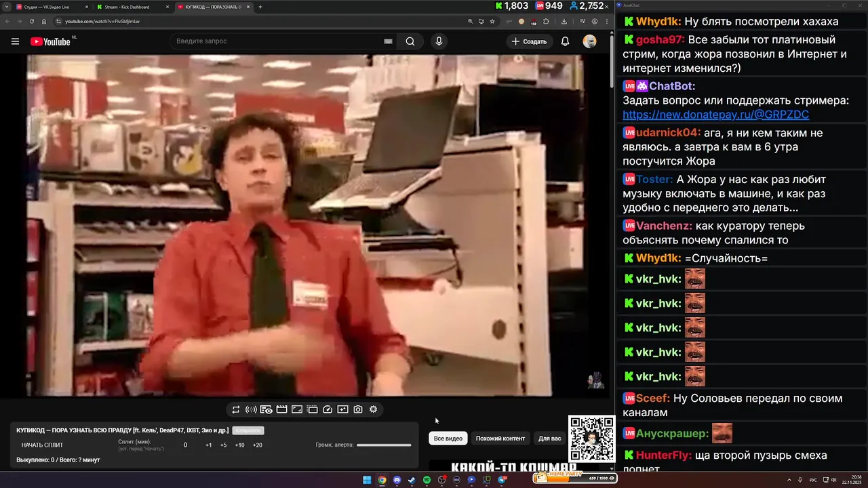Click the VK Live viewer count 949
Screen dimensions: 868x488
[549, 6]
